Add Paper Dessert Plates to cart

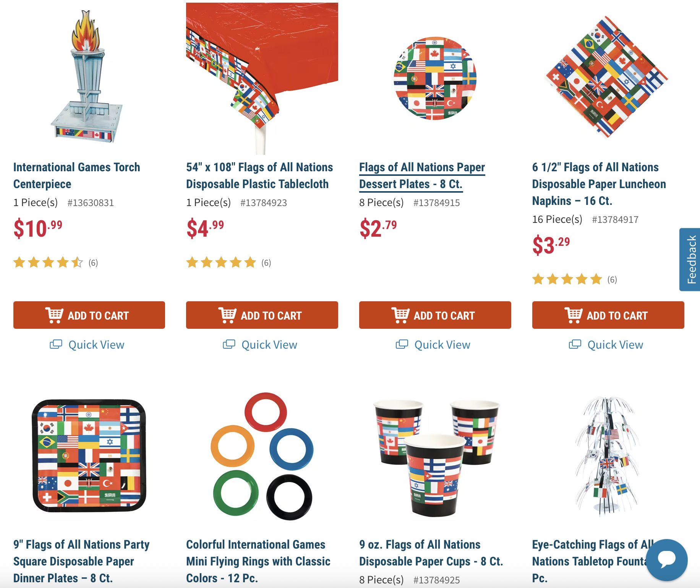click(x=435, y=315)
